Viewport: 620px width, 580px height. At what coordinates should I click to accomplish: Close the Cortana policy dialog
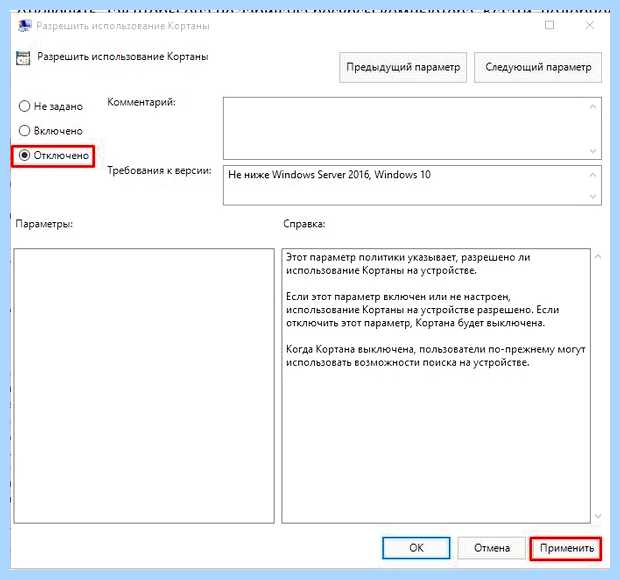tap(590, 25)
